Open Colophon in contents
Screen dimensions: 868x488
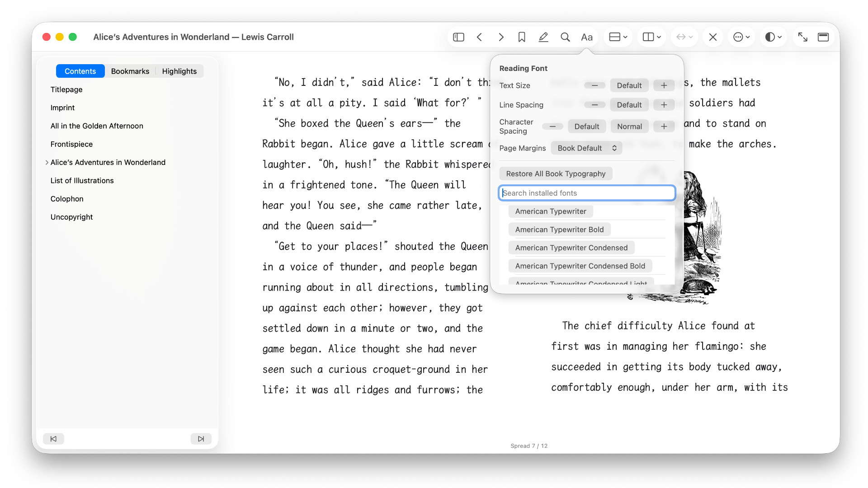[x=67, y=199]
